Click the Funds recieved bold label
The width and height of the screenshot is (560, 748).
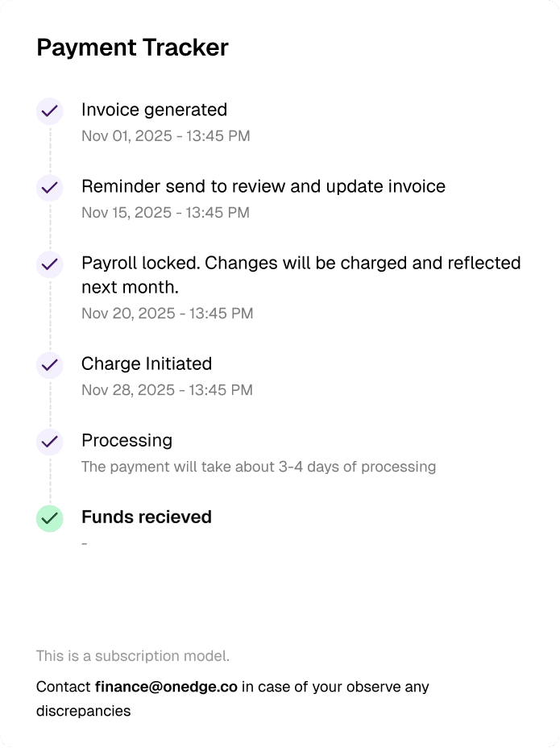click(x=147, y=517)
